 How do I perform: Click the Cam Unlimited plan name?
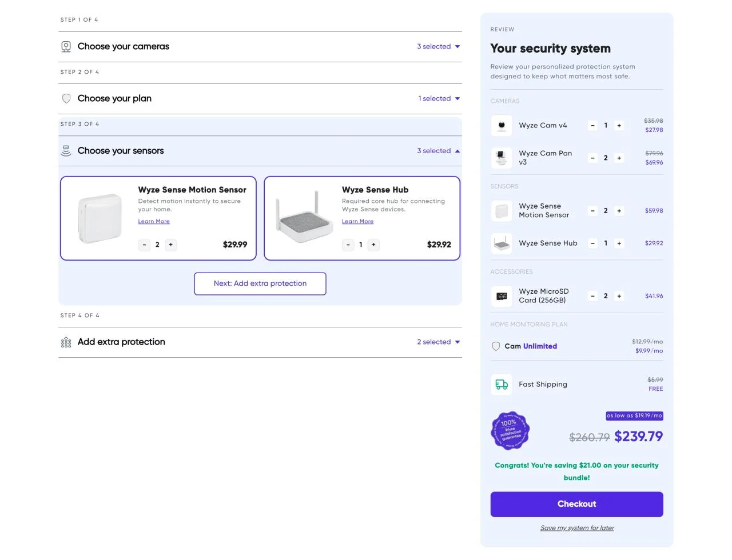pos(531,346)
